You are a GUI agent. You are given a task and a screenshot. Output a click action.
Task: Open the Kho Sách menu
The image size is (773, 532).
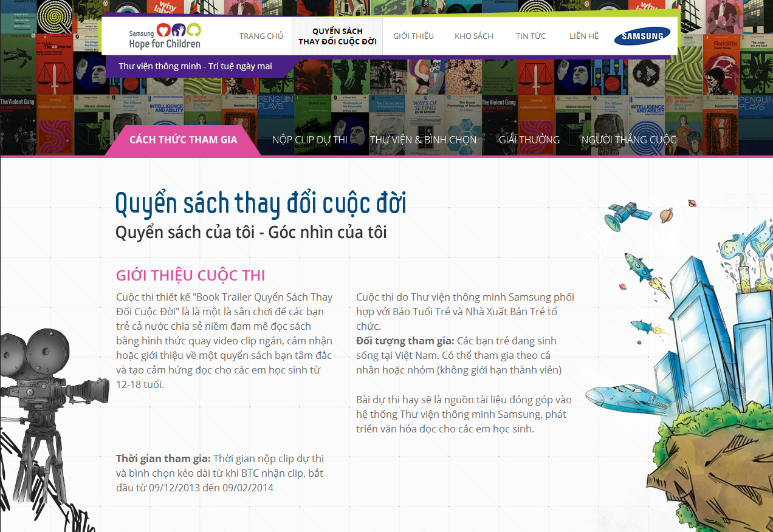pos(474,36)
